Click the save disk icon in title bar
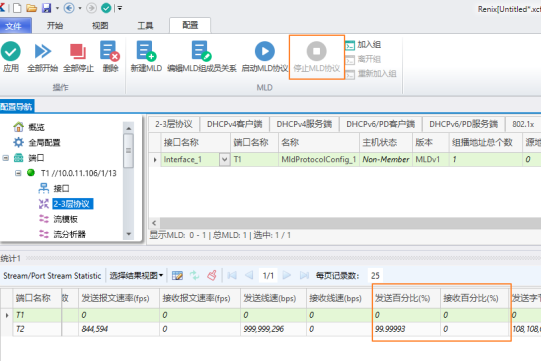541x361 pixels. coord(46,8)
